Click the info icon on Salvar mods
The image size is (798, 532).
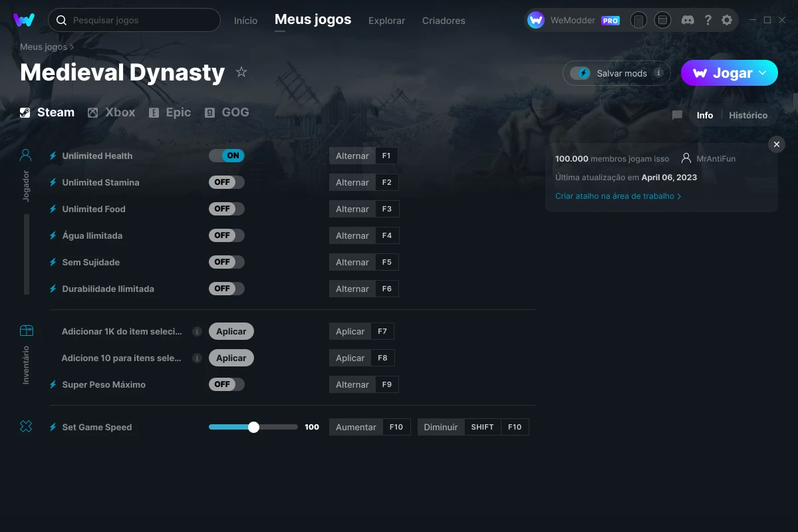tap(658, 73)
